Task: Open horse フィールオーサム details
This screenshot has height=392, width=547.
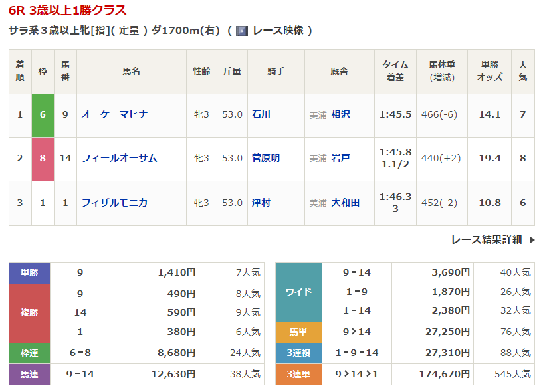Action: [120, 158]
